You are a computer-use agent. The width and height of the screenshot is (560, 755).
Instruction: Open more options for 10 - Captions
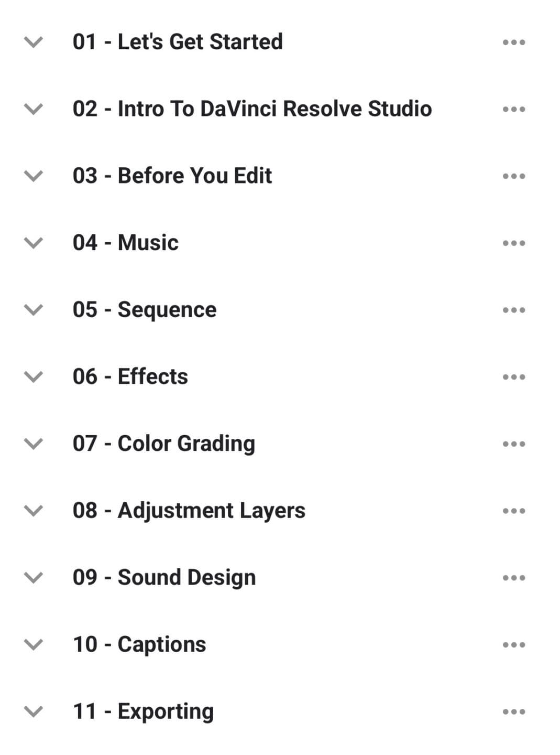513,645
